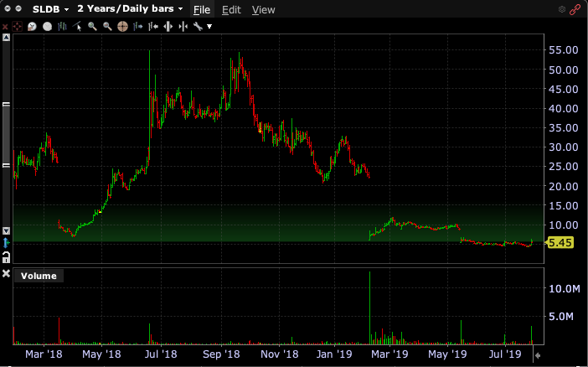Click the expand horizontal spacing icon

point(168,26)
